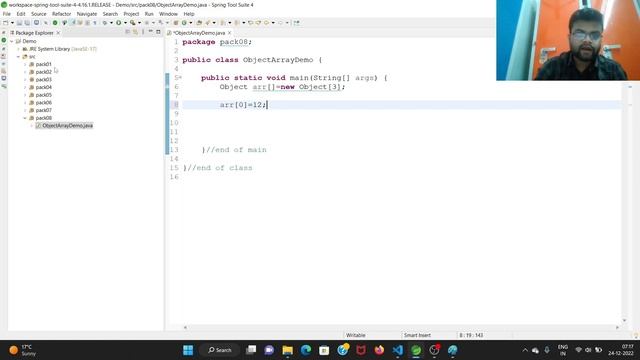
Task: Click the Save All toolbar icon
Action: click(x=27, y=23)
